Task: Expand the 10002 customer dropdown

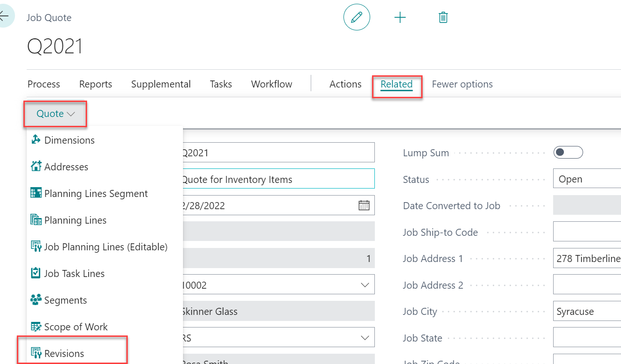Action: pos(364,285)
